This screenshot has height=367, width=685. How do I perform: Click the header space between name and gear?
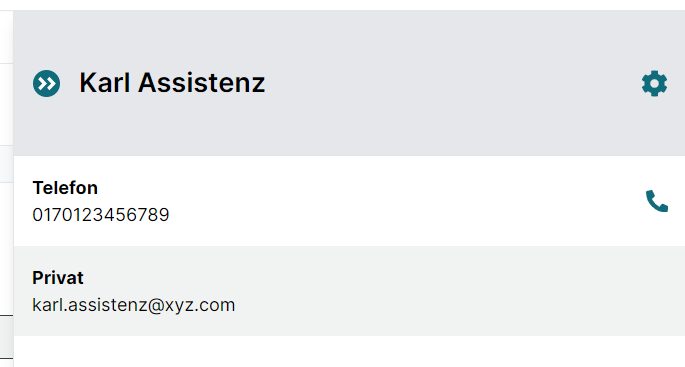point(452,83)
